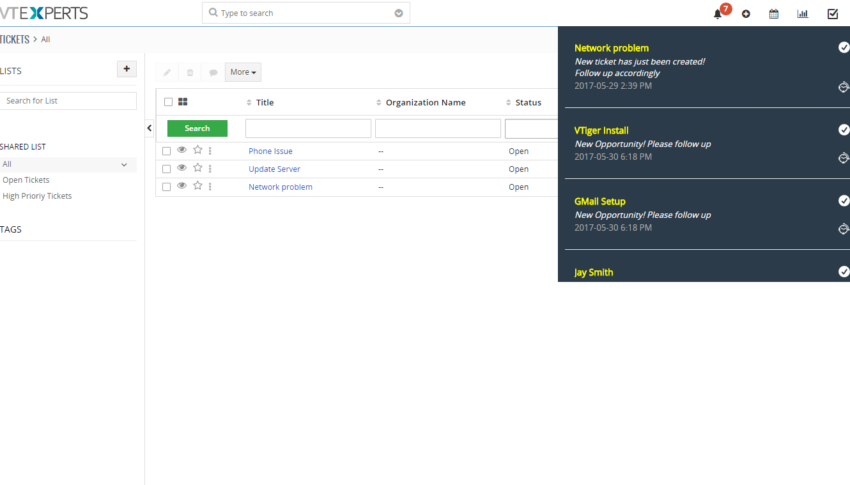Snooze the GMail Setup notification
Viewport: 850px width, 485px height.
coord(843,229)
